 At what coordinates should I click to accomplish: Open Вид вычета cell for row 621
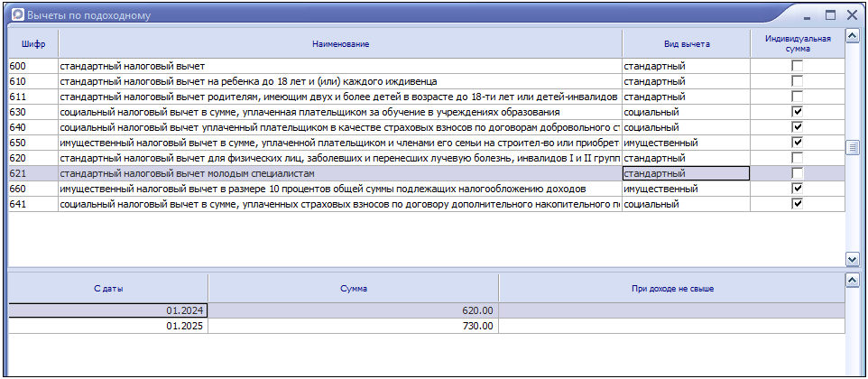(x=686, y=173)
